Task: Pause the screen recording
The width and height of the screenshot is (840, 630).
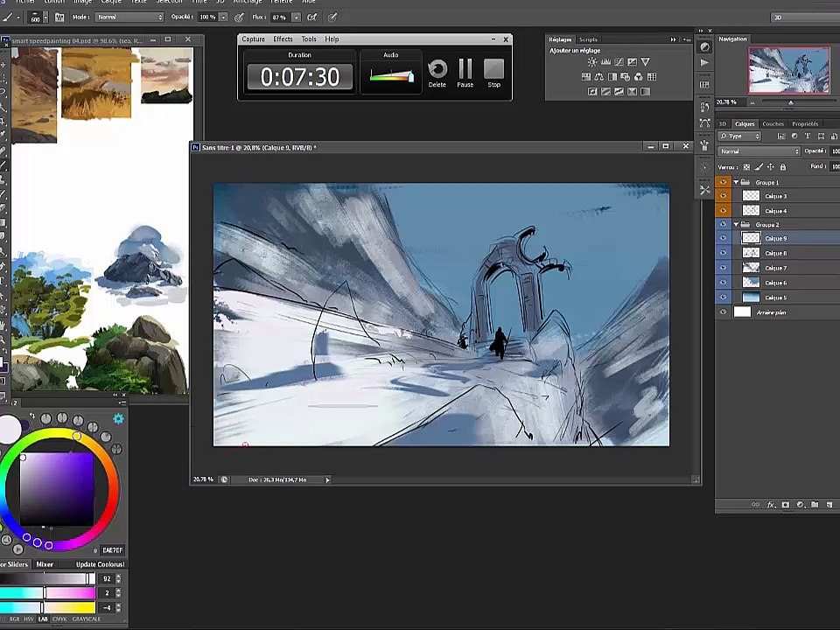Action: pyautogui.click(x=465, y=73)
